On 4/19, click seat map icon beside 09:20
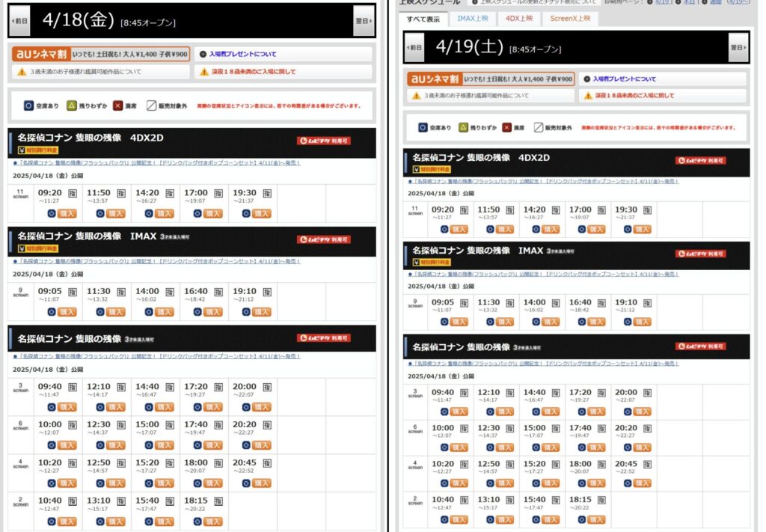Viewport: 766px width, 532px height. pyautogui.click(x=464, y=210)
